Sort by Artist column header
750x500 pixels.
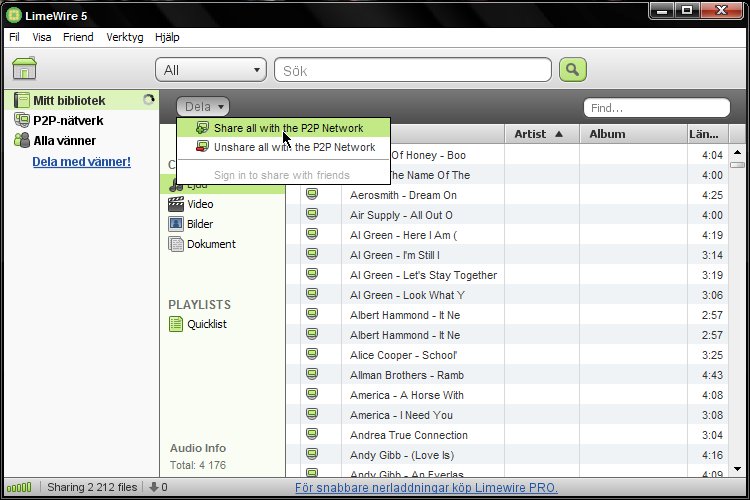point(542,134)
